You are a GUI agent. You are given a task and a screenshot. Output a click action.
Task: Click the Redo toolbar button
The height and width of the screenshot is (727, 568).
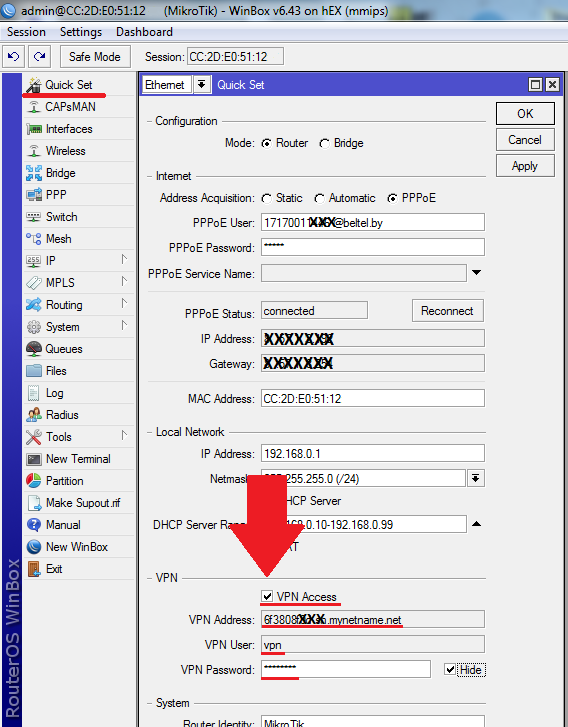39,57
